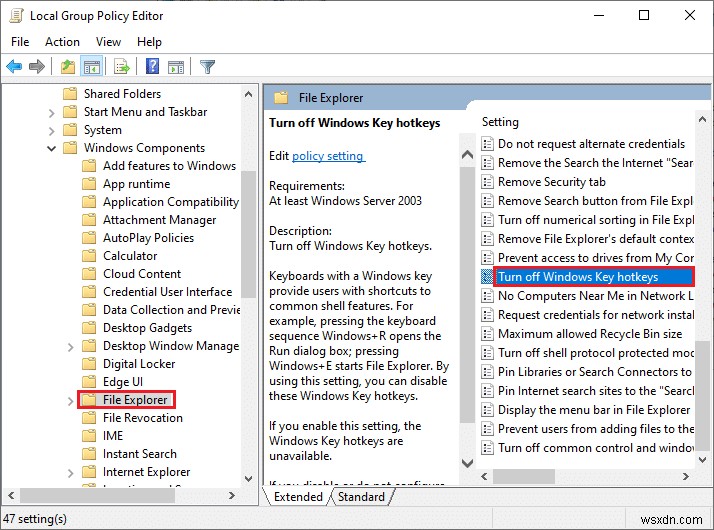The width and height of the screenshot is (714, 530).
Task: Select File Revocation folder
Action: (143, 418)
